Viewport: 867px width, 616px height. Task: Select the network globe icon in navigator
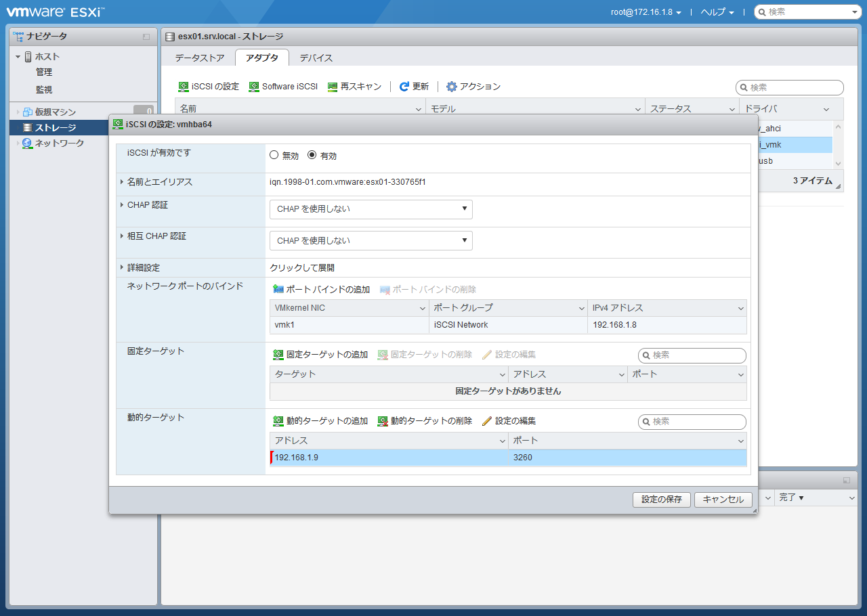click(x=27, y=144)
